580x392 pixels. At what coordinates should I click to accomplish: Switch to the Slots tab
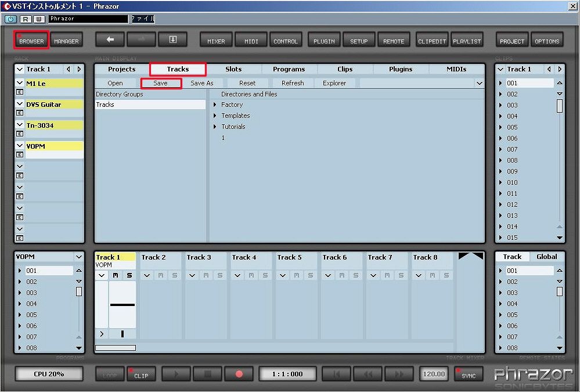click(x=233, y=69)
